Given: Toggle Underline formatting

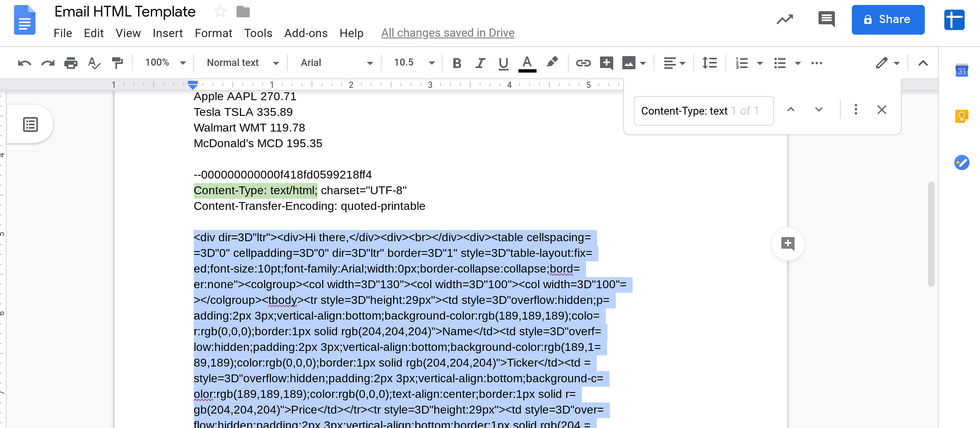Looking at the screenshot, I should (x=503, y=63).
